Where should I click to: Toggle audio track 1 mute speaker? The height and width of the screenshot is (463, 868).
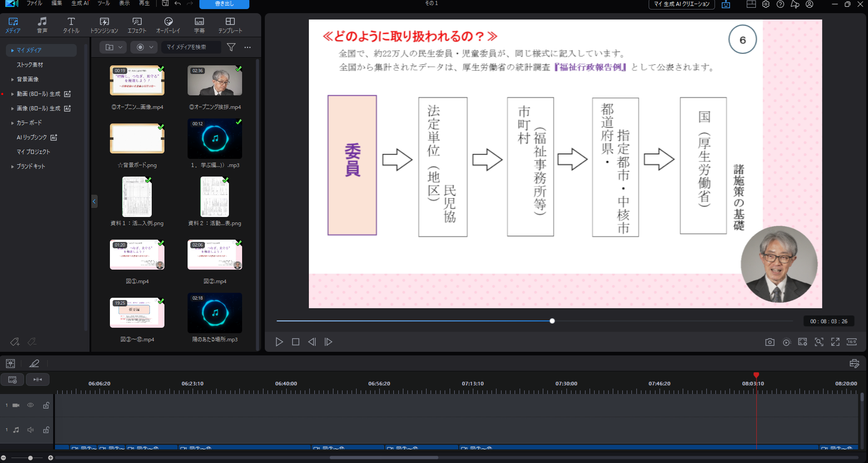[30, 430]
